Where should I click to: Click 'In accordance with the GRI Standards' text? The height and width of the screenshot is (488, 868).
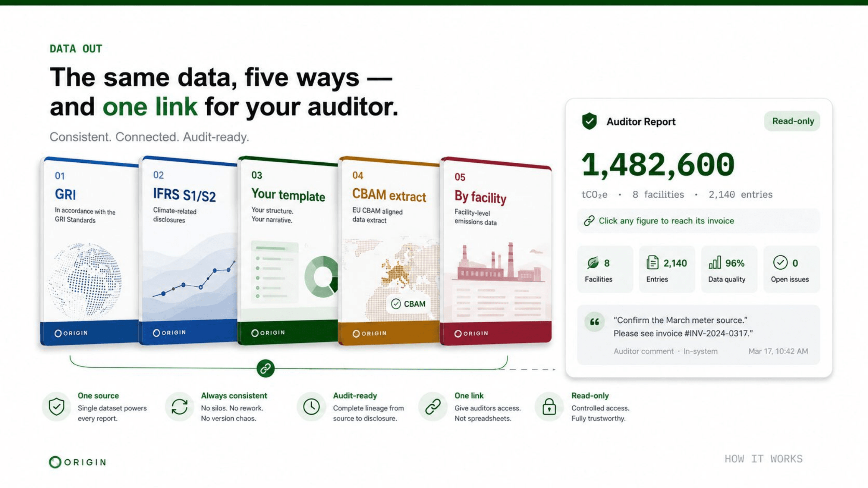pyautogui.click(x=85, y=216)
